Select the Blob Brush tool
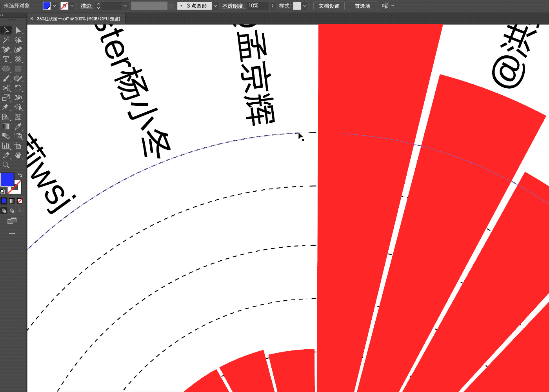The width and height of the screenshot is (549, 392). pos(18,78)
